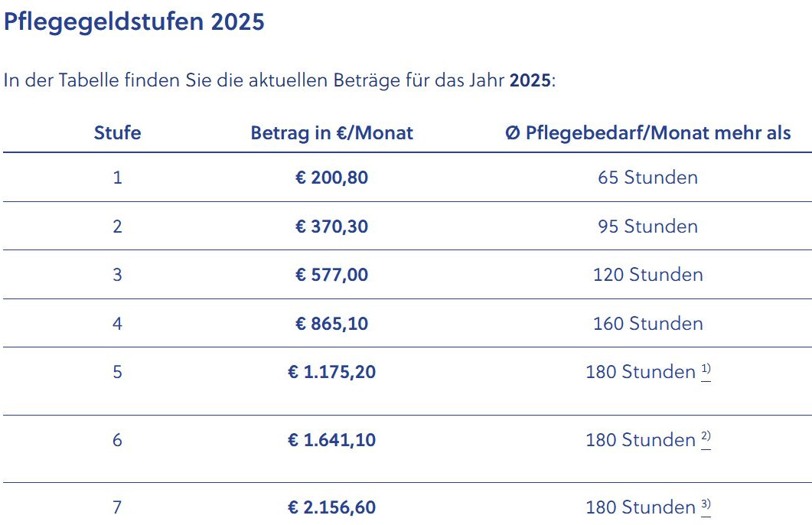Viewport: 812px width, 525px height.
Task: Click the Pflegegeldstufen 2025 heading
Action: [135, 22]
